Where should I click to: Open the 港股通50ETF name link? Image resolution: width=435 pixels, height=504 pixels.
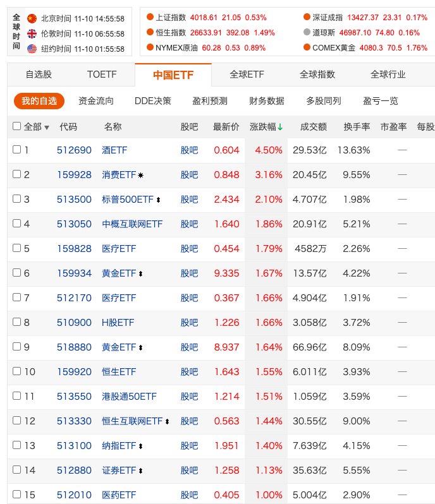tap(130, 397)
